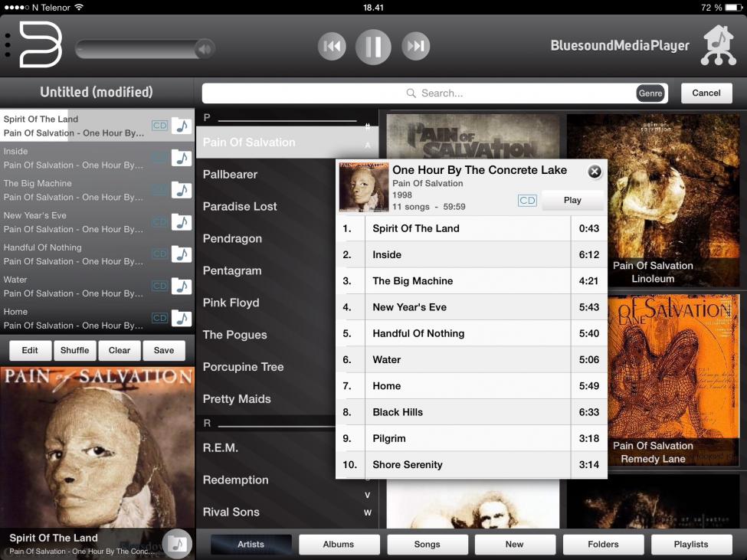Select artist Redemption
The image size is (747, 560).
tap(266, 480)
